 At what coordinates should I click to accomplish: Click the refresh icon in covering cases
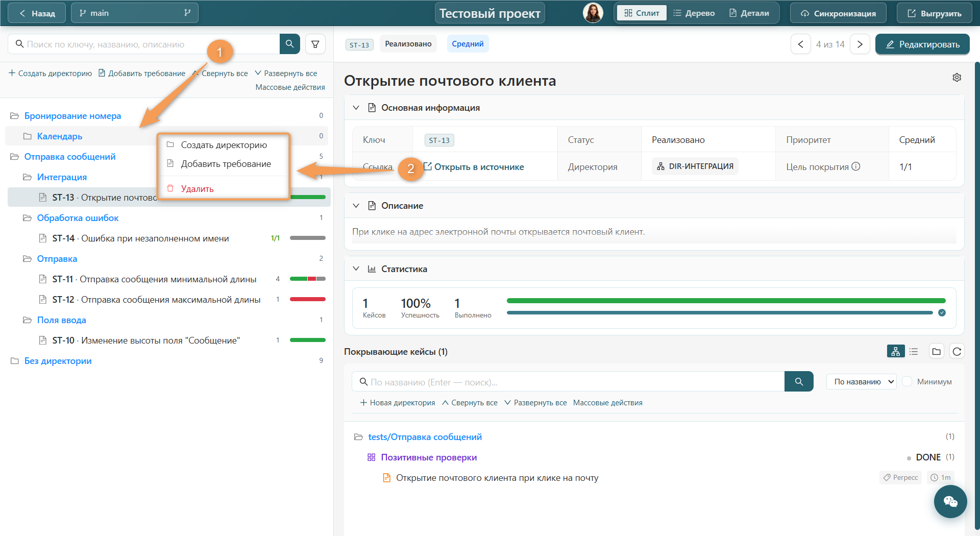tap(957, 351)
